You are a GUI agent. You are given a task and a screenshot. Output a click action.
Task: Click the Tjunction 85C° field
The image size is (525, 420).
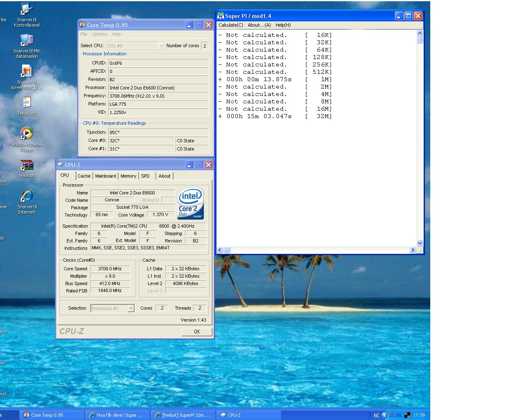[158, 132]
